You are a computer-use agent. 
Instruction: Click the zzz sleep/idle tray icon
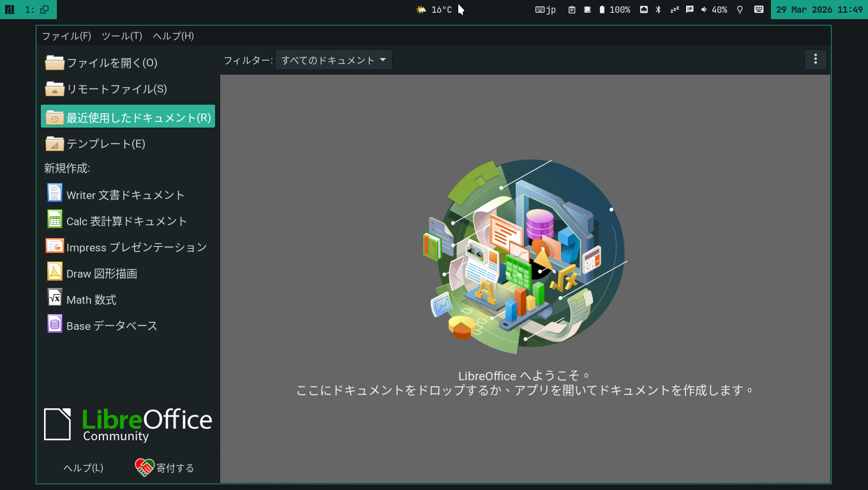tap(675, 10)
